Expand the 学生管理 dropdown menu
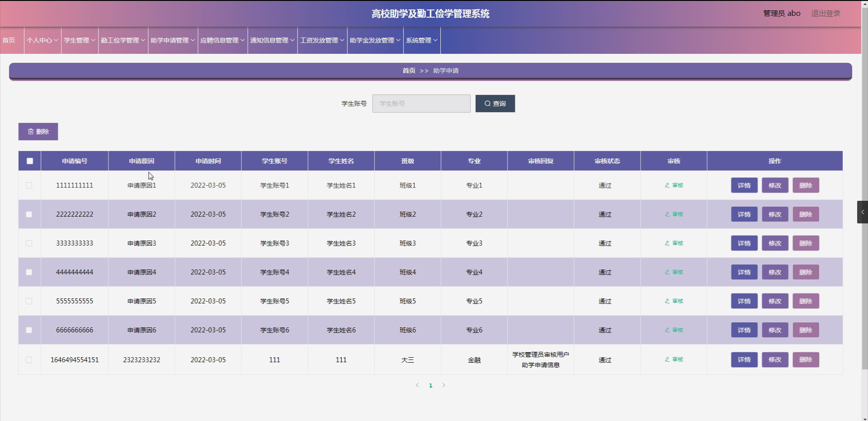This screenshot has height=421, width=868. coord(80,40)
